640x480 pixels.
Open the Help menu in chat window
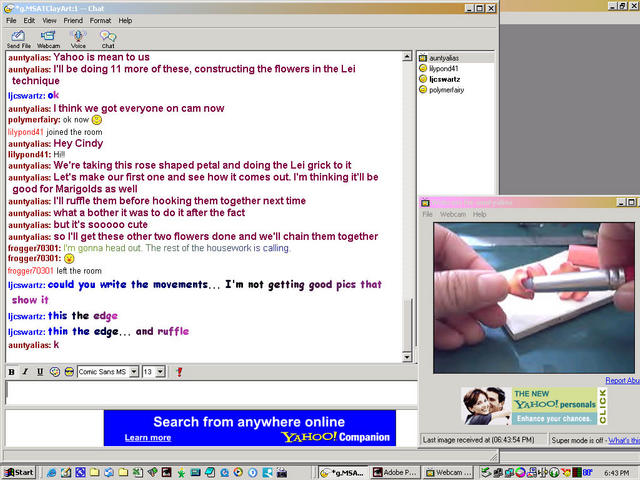tap(125, 20)
